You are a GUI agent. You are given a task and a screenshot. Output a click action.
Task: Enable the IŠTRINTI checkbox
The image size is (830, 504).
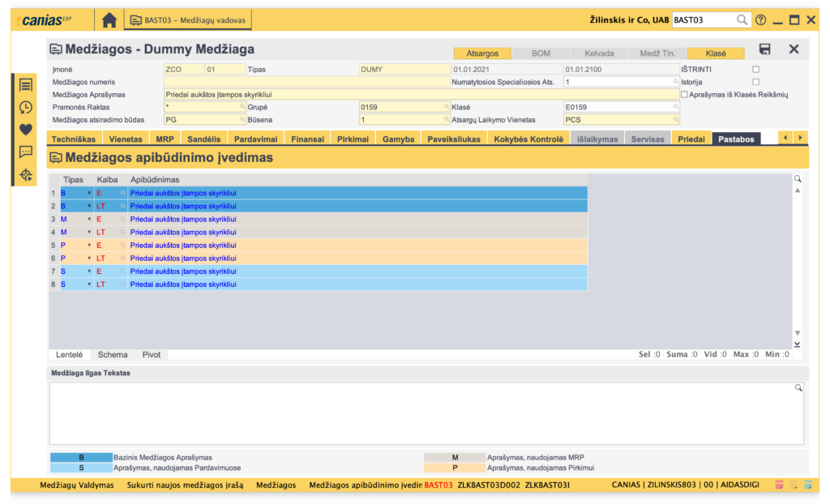coord(755,70)
